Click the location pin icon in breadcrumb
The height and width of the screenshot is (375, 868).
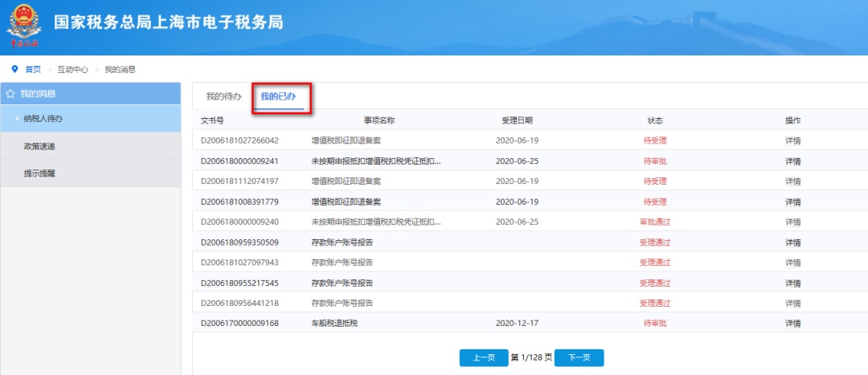coord(14,70)
